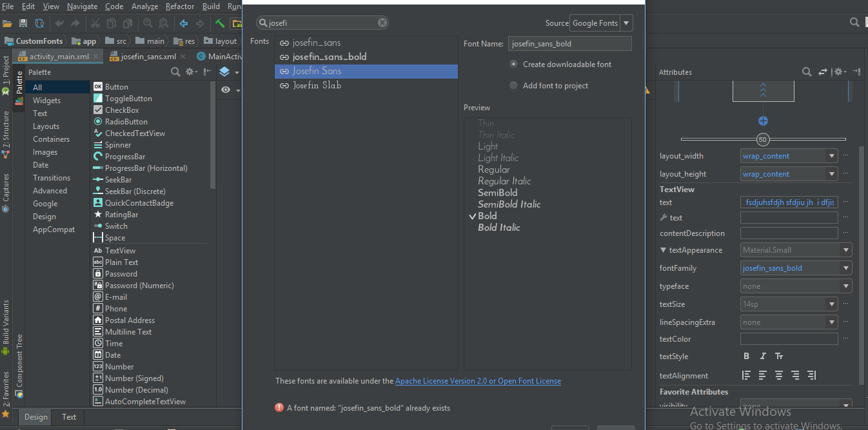This screenshot has height=430, width=868.
Task: Open the Navigate menu
Action: click(83, 6)
